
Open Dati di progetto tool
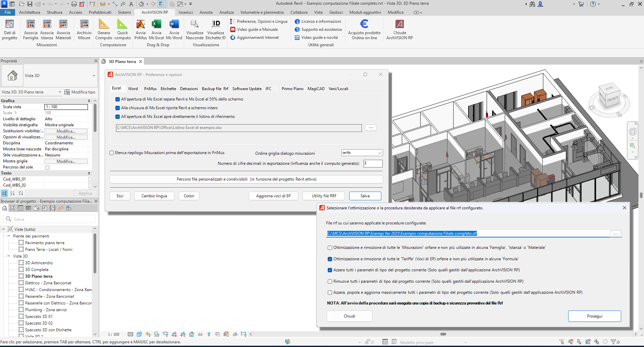point(10,29)
